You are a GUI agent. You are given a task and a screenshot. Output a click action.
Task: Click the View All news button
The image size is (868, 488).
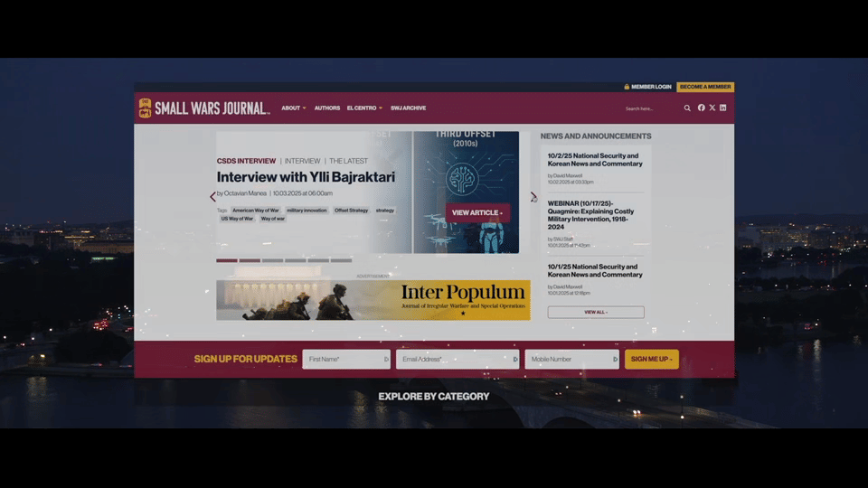[596, 312]
